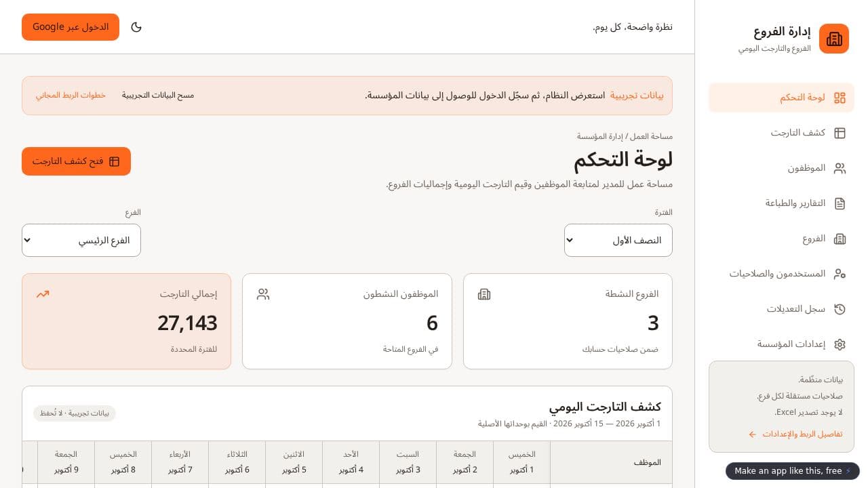The image size is (868, 488).
Task: Open إعدادات المؤسسة sidebar item
Action: pyautogui.click(x=781, y=344)
